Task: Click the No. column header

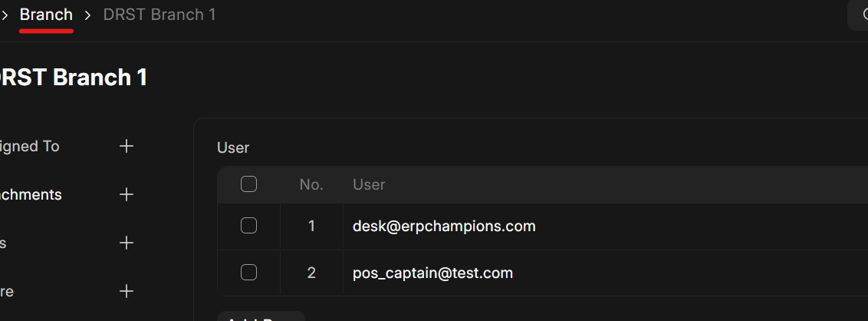Action: coord(311,184)
